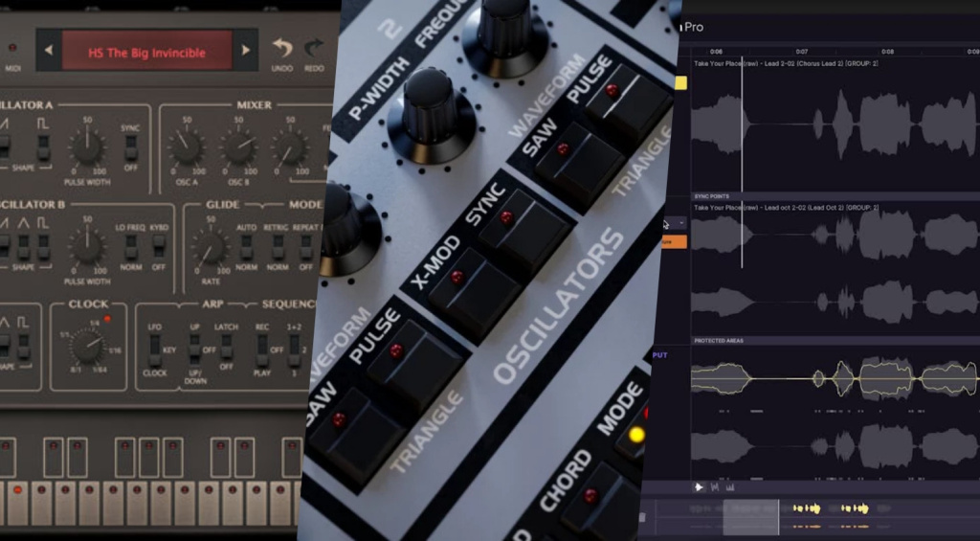Toggle Oscillator A pulse wave shape switch
Screen dimensions: 980x541
click(43, 147)
